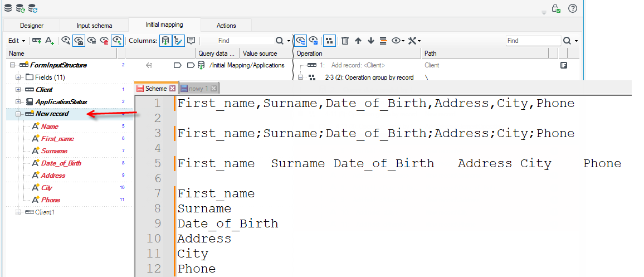Image resolution: width=644 pixels, height=277 pixels.
Task: Toggle the eye with green arrow filter
Action: [x=118, y=41]
